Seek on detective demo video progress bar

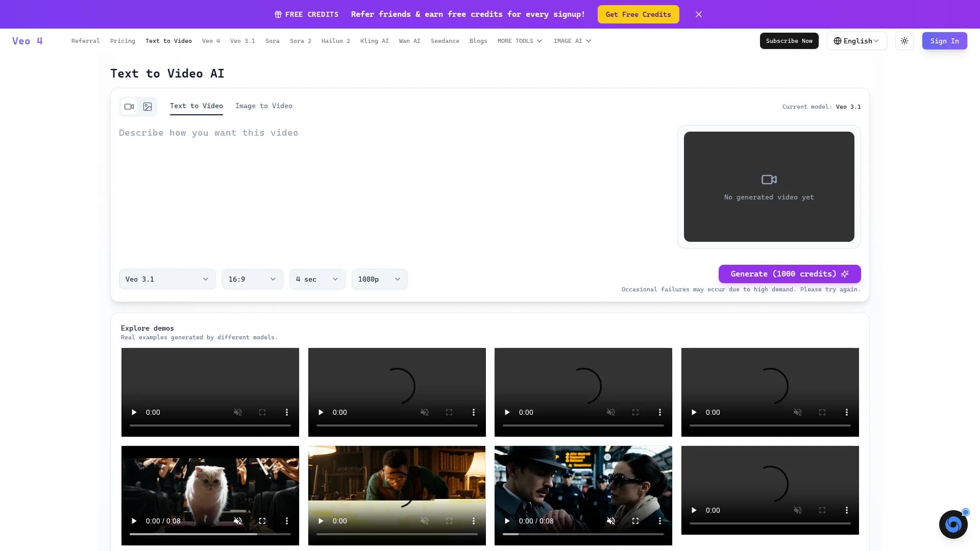pyautogui.click(x=583, y=534)
